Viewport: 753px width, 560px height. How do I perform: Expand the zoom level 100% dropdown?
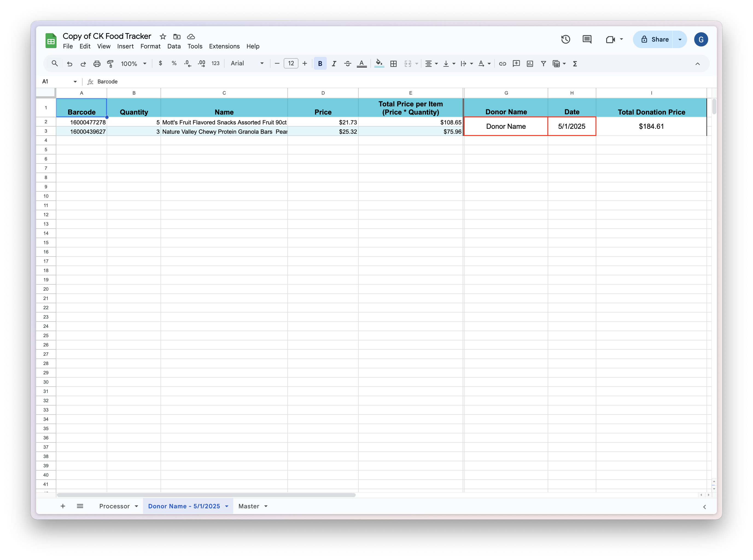[x=134, y=63]
